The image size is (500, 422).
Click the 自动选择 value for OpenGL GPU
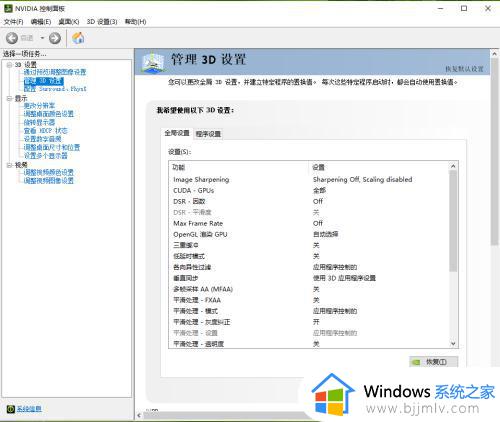click(x=325, y=234)
